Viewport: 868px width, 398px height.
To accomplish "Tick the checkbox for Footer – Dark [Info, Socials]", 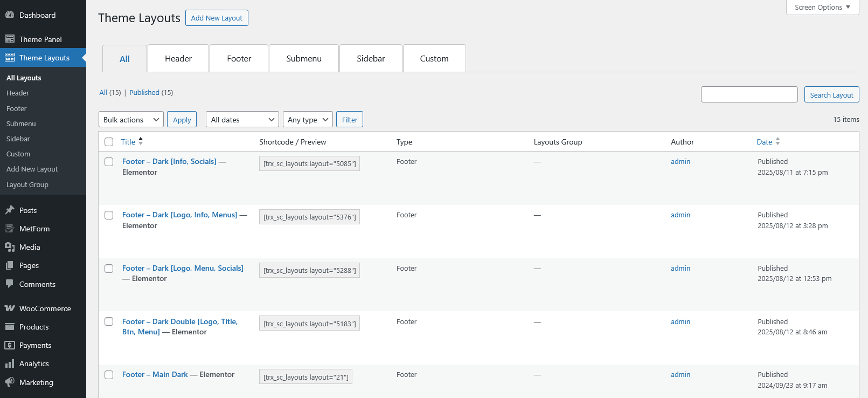I will (109, 162).
